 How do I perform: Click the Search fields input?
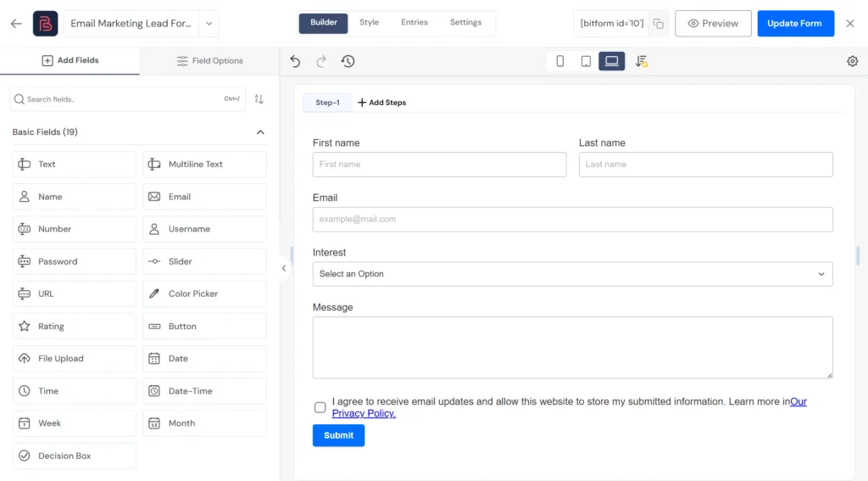point(127,99)
